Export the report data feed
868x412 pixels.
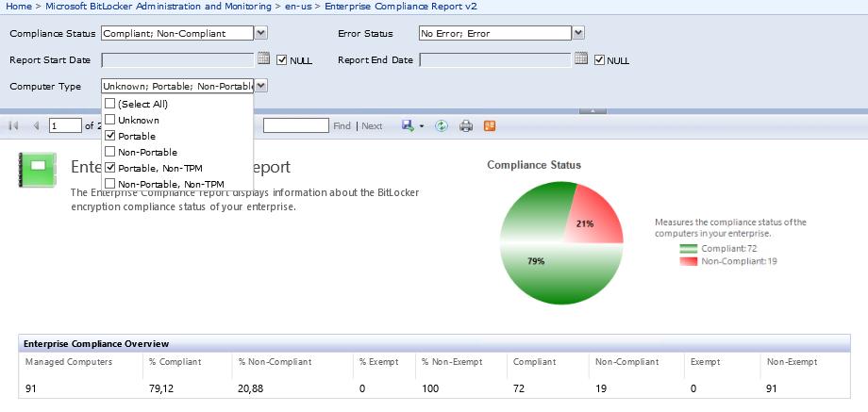[x=490, y=126]
